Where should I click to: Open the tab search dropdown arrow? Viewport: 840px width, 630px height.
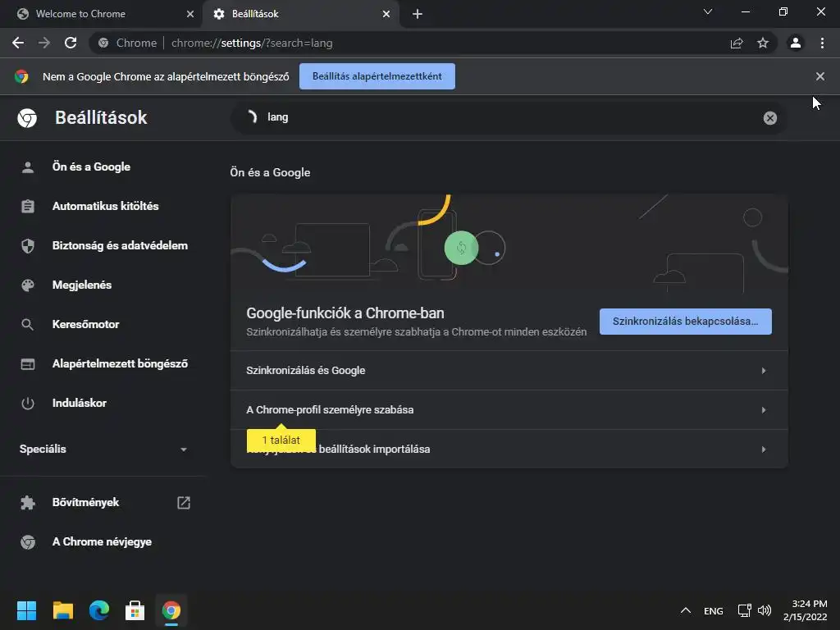[x=708, y=11]
